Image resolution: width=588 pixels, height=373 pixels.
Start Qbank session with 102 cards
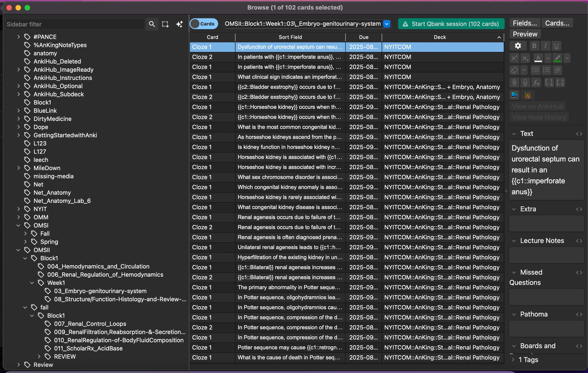[451, 24]
